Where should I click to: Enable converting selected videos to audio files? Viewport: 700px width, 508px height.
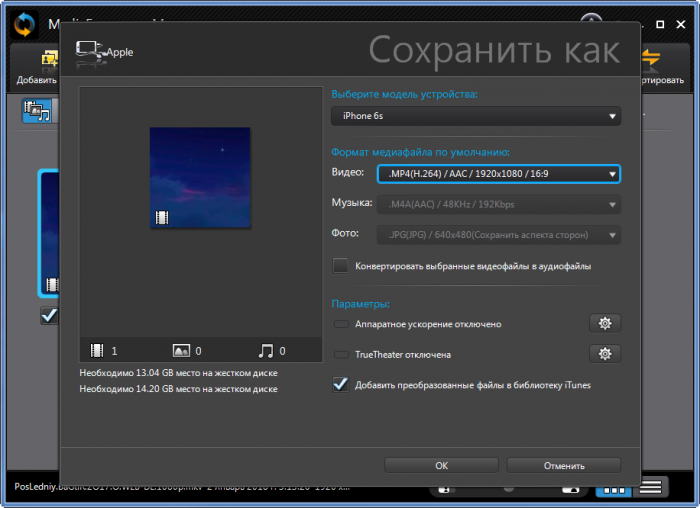[x=341, y=266]
